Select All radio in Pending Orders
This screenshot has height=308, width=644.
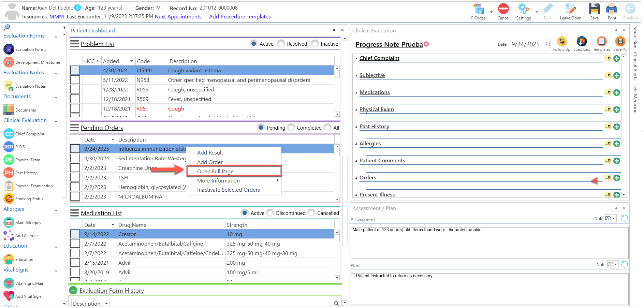[327, 128]
